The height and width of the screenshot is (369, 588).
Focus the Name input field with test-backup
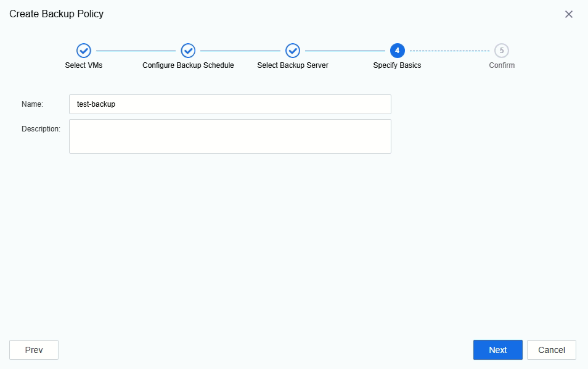tap(230, 104)
